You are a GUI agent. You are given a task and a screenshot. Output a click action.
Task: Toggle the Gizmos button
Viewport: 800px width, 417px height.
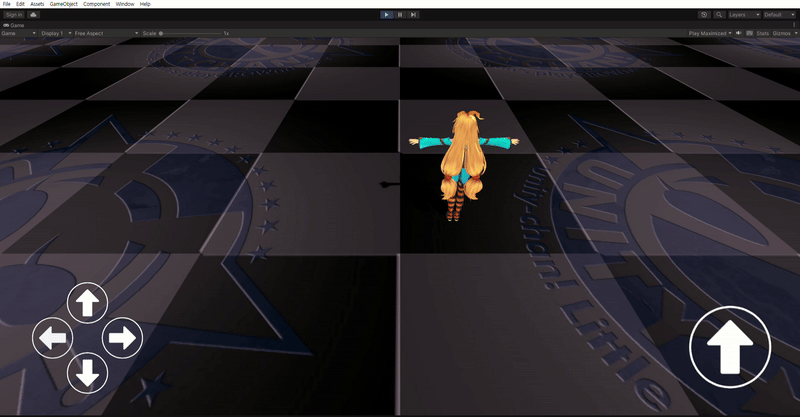(x=782, y=33)
